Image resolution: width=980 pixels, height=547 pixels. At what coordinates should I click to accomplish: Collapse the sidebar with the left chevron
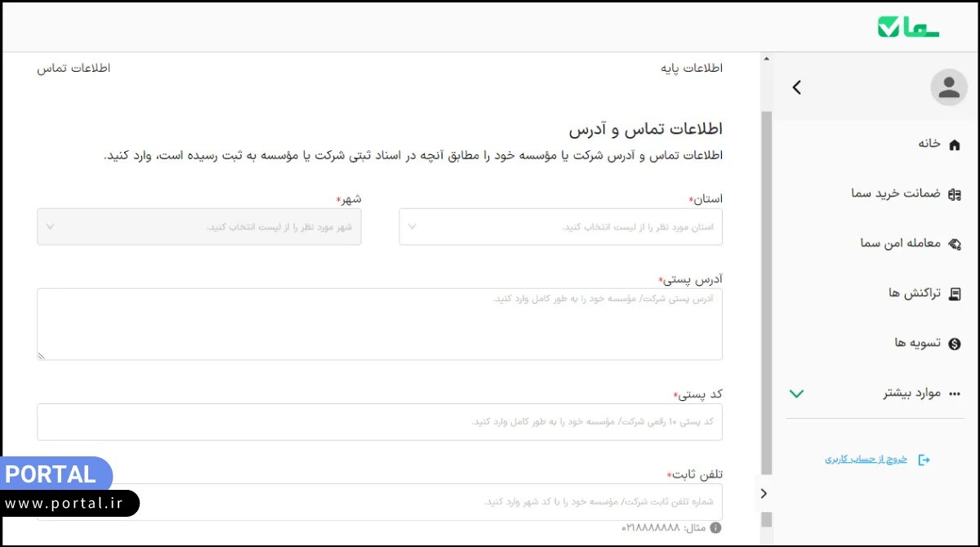coord(796,87)
